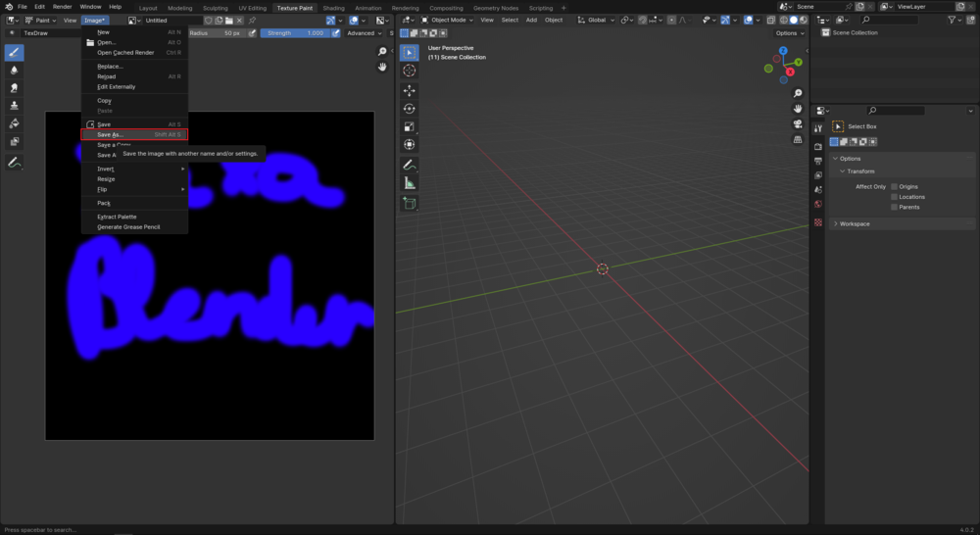Switch to the Shading workspace tab
980x535 pixels.
click(333, 7)
